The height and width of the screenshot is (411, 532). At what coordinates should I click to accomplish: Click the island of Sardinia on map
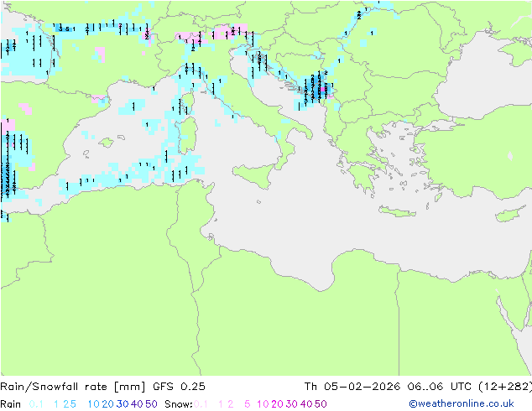pos(188,135)
